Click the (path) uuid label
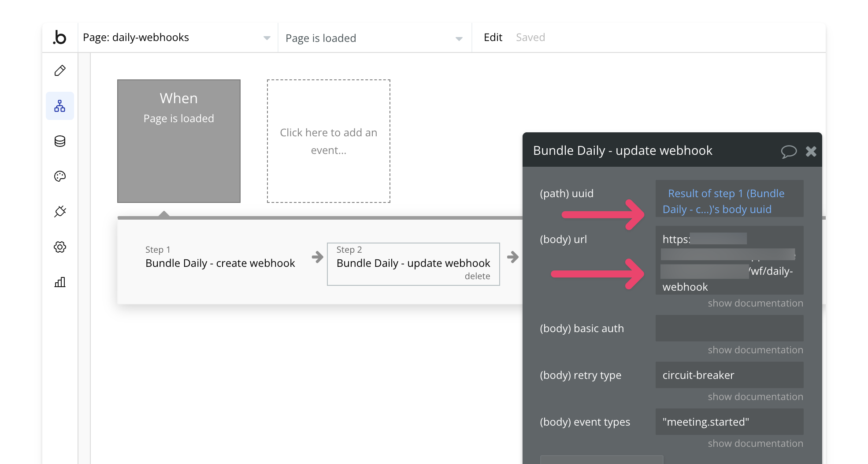Screen dimensions: 868x464 pos(567,194)
